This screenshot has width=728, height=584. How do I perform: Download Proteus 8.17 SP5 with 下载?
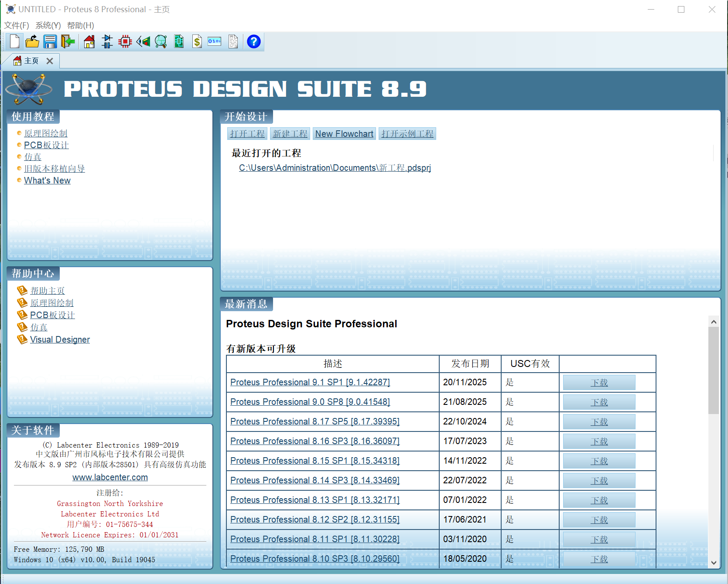599,422
